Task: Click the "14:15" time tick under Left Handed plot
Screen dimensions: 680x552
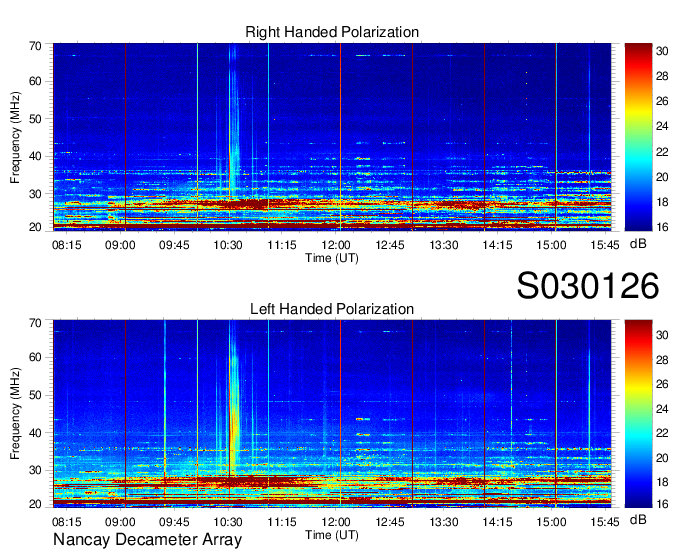Action: [x=497, y=522]
